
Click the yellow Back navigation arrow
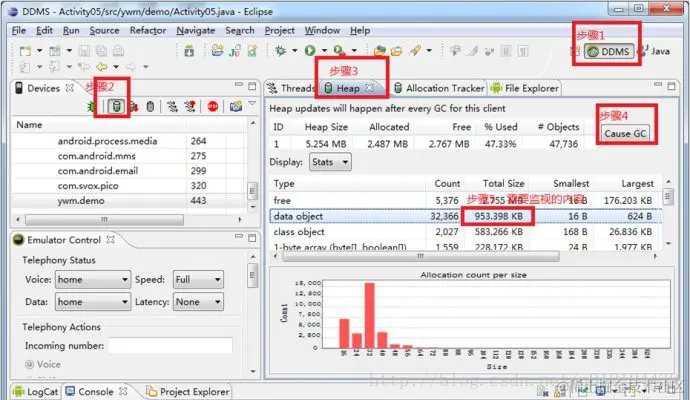pos(102,67)
